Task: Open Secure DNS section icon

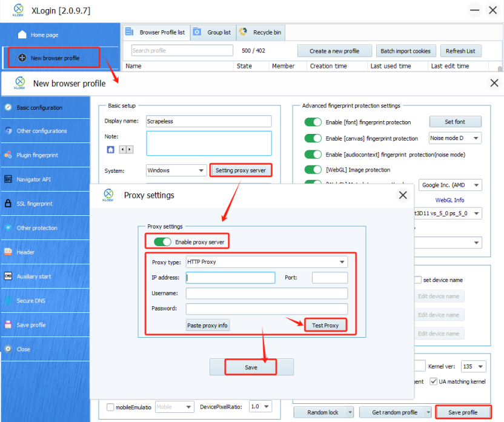Action: pos(8,300)
